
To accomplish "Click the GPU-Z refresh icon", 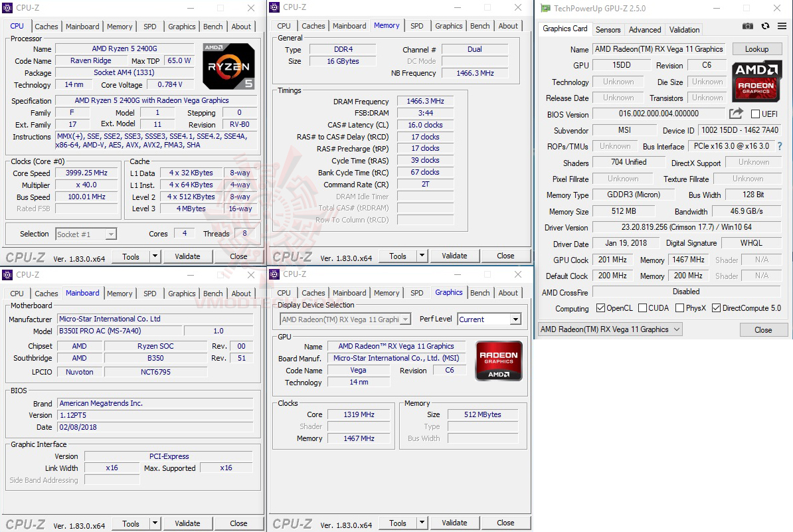I will (x=765, y=27).
